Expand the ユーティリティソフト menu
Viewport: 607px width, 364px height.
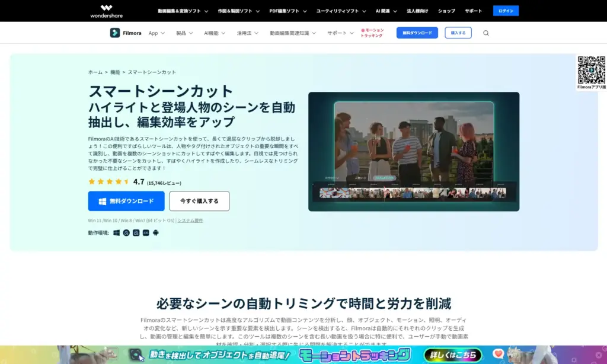coord(341,11)
